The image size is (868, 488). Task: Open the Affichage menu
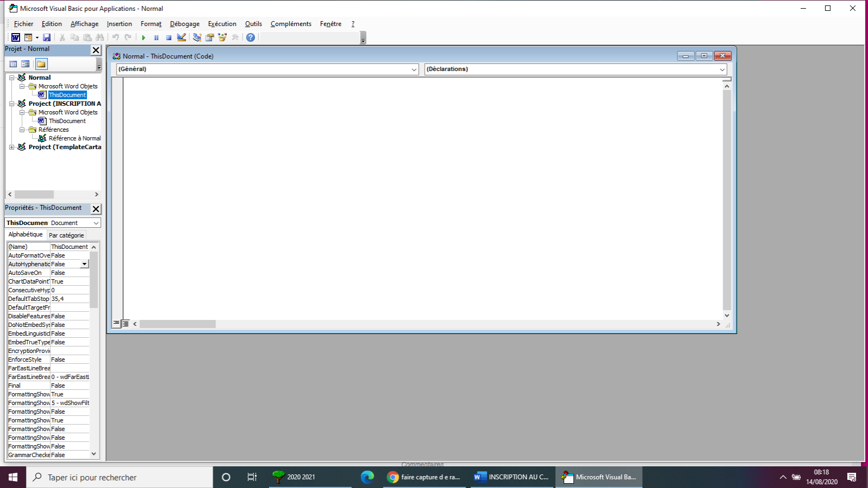click(x=85, y=24)
